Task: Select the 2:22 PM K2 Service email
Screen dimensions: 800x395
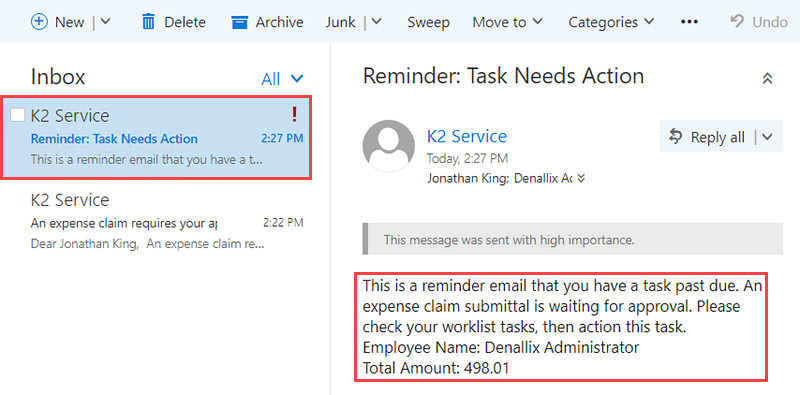Action: (x=157, y=221)
